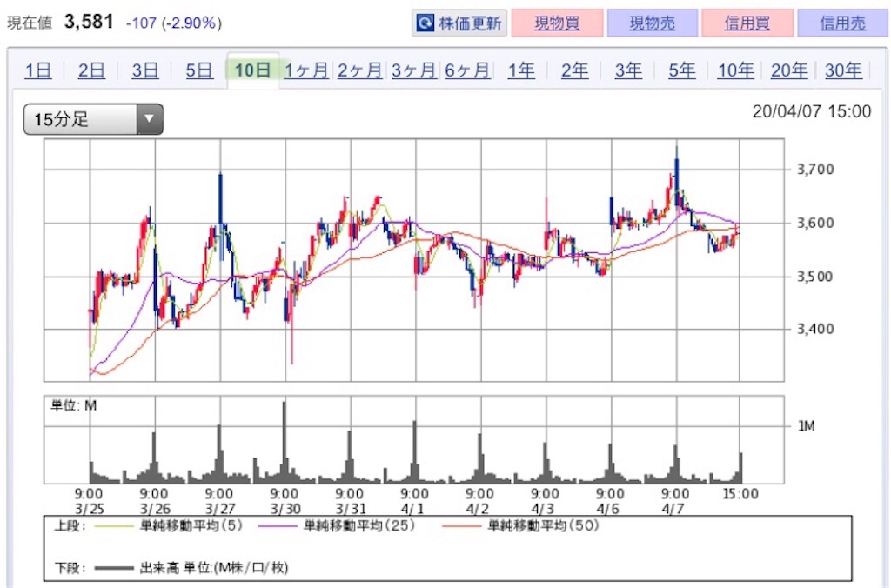891x588 pixels.
Task: Click the 株価更新 price update button
Action: (459, 23)
